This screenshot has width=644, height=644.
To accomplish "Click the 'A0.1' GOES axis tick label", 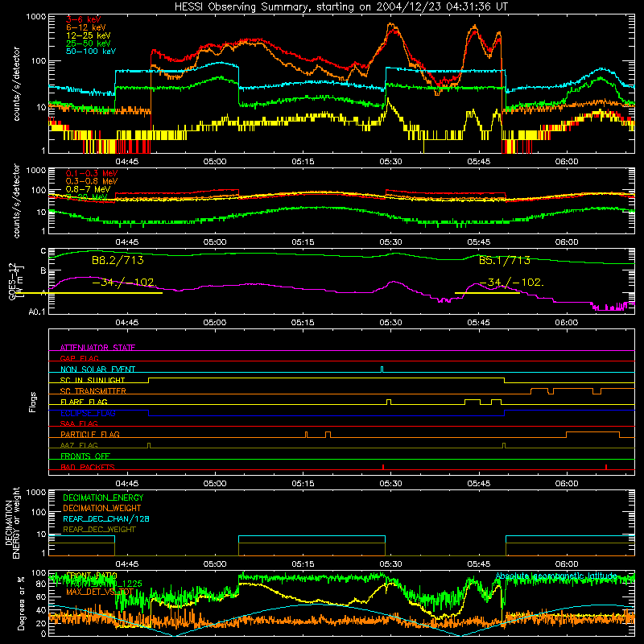I will [x=37, y=312].
